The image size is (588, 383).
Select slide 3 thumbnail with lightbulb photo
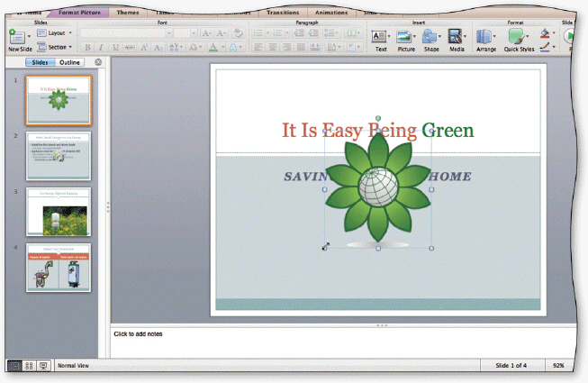coord(59,212)
